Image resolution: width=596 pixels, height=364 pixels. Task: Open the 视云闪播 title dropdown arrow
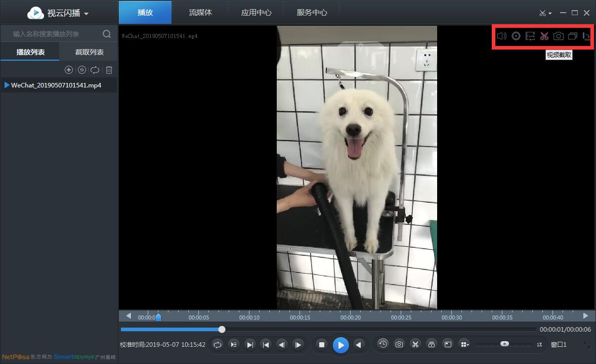point(86,13)
